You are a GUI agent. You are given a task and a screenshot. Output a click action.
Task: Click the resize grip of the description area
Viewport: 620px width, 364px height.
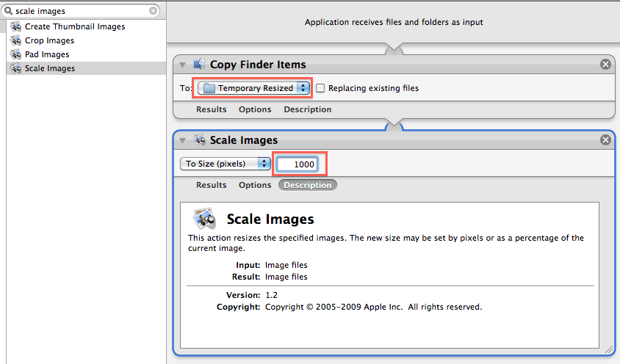point(609,349)
